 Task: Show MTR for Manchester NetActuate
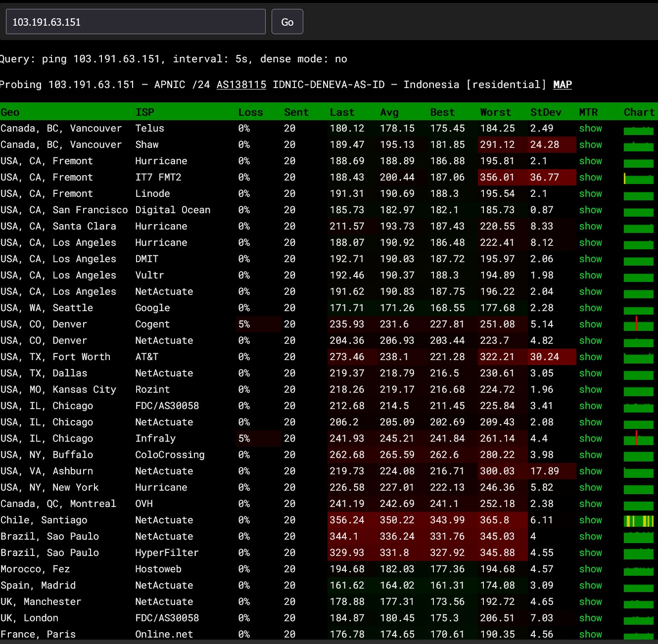click(591, 601)
